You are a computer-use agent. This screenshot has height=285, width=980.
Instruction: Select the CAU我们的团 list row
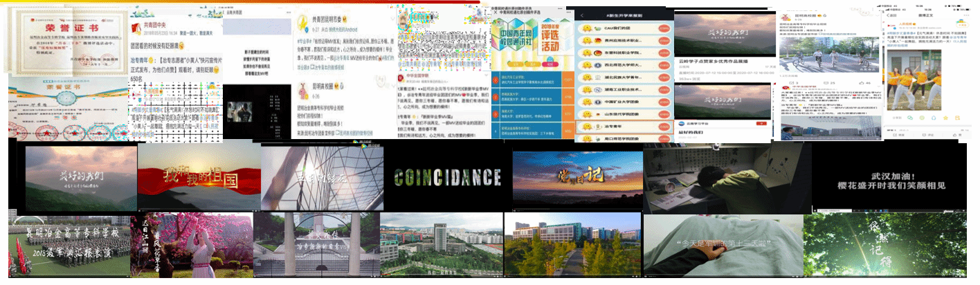[x=624, y=28]
